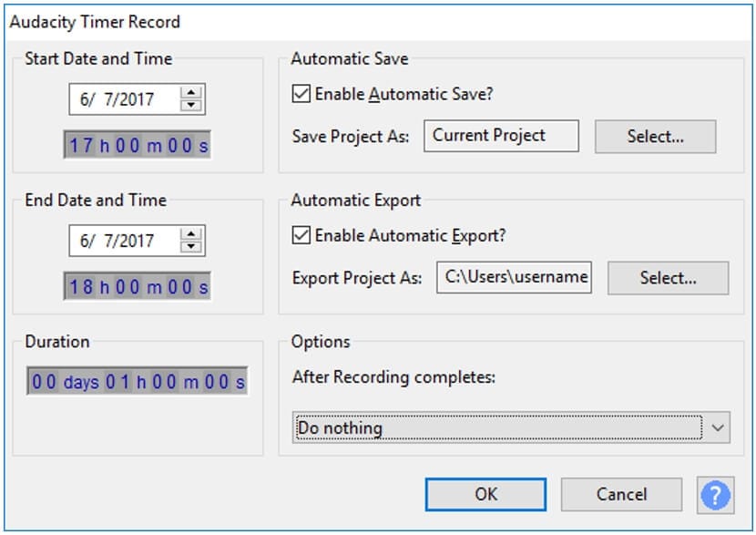Confirm timer settings with OK button
This screenshot has height=535, width=756.
click(485, 494)
